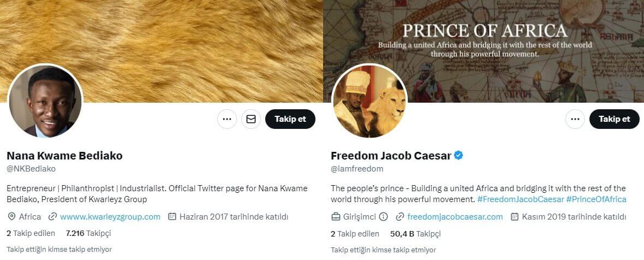
Task: Open more options on Nana Kwame Bediako profile
Action: point(227,119)
